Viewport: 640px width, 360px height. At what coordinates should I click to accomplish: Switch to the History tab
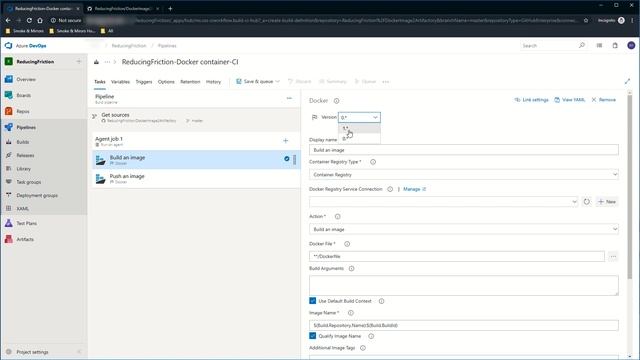click(x=213, y=82)
